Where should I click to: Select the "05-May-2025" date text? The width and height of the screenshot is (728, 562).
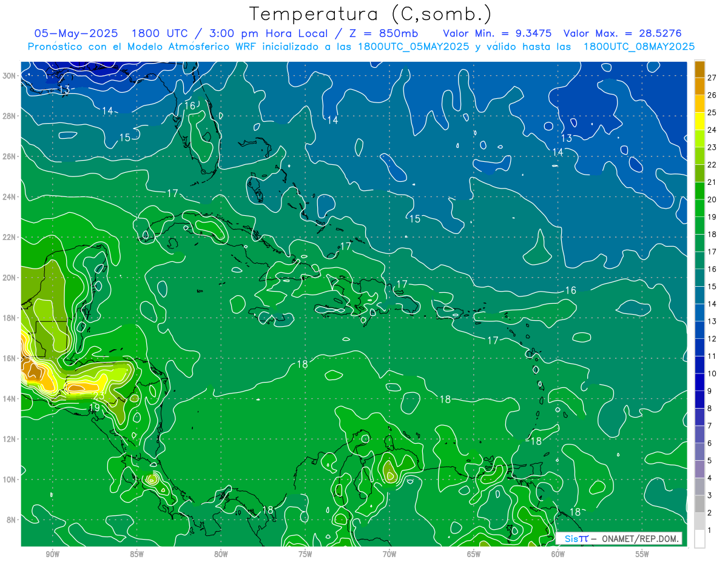tap(77, 33)
